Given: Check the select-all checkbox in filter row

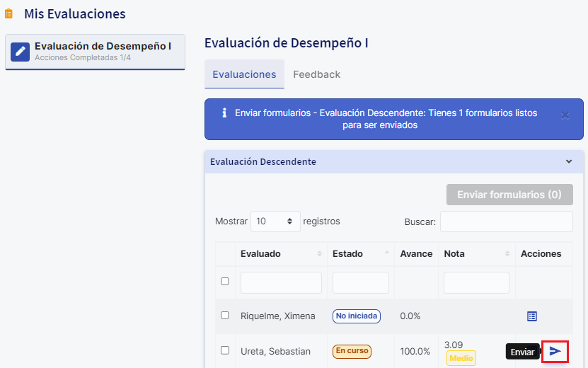Looking at the screenshot, I should [x=225, y=282].
